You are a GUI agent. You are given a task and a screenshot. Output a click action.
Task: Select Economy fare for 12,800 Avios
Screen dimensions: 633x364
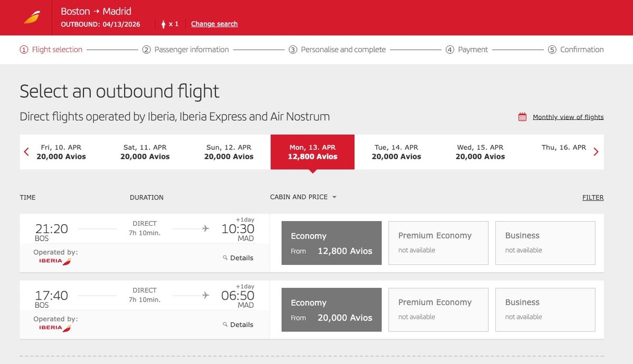click(x=331, y=243)
